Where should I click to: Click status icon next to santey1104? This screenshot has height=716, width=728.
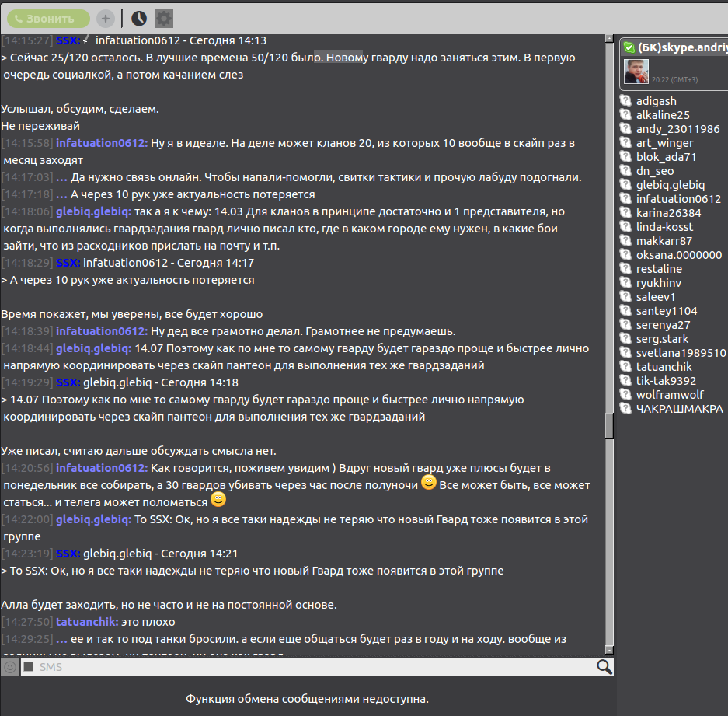(x=626, y=310)
